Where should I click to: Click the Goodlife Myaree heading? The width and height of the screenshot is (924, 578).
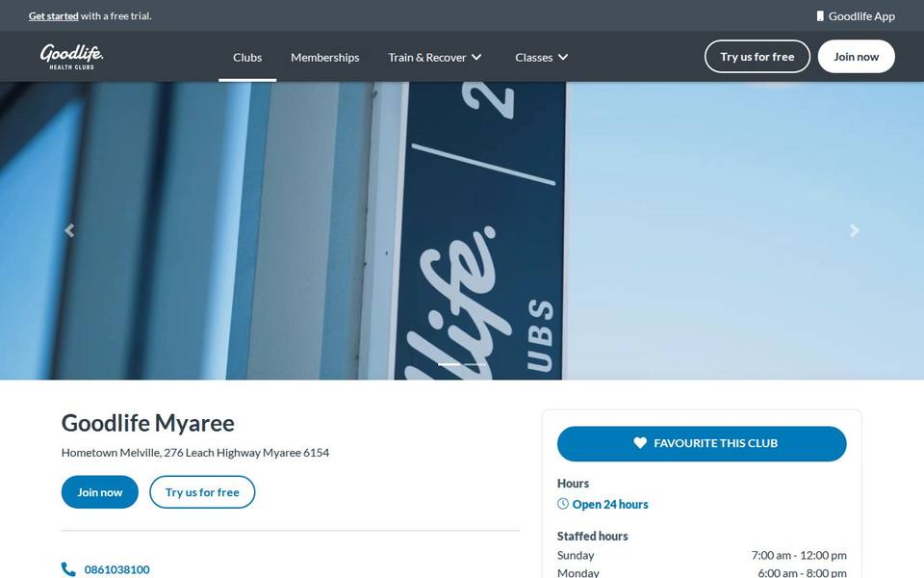coord(148,423)
